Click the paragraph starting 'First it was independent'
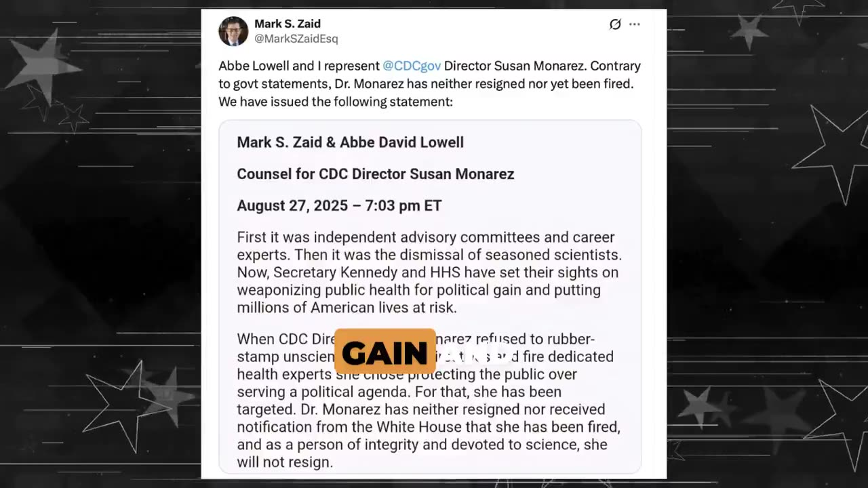 (x=429, y=272)
